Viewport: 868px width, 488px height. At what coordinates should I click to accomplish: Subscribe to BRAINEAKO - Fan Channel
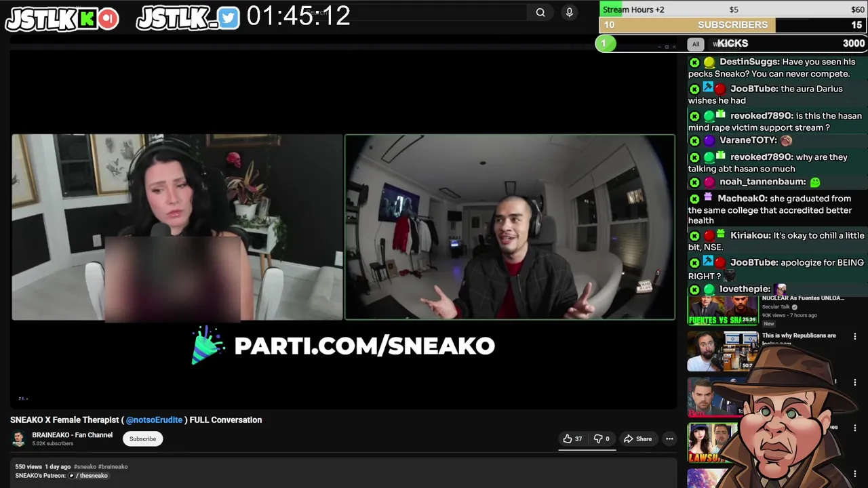(x=142, y=439)
